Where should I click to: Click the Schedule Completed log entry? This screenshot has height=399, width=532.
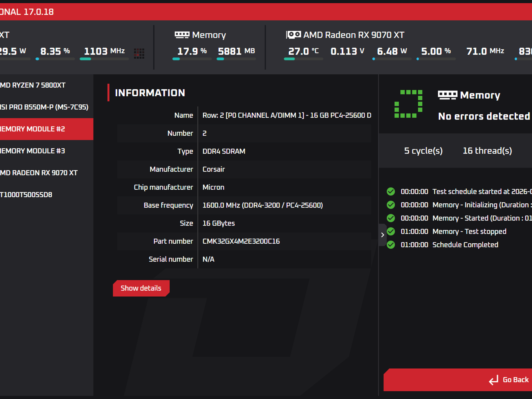click(x=465, y=245)
